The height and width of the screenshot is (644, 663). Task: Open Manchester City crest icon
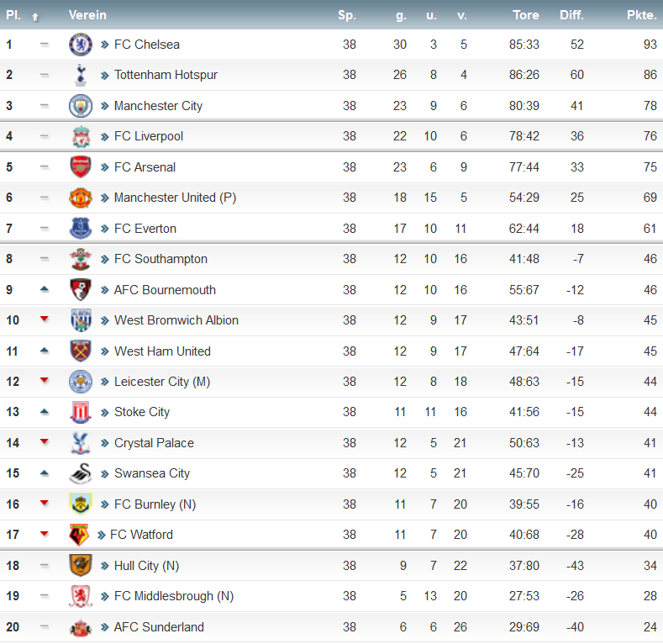(81, 106)
